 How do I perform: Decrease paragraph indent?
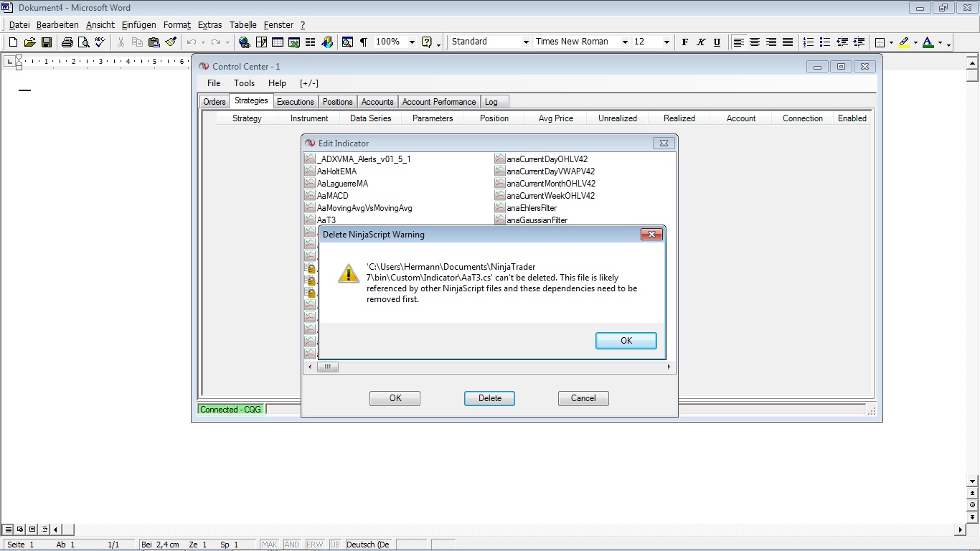842,42
